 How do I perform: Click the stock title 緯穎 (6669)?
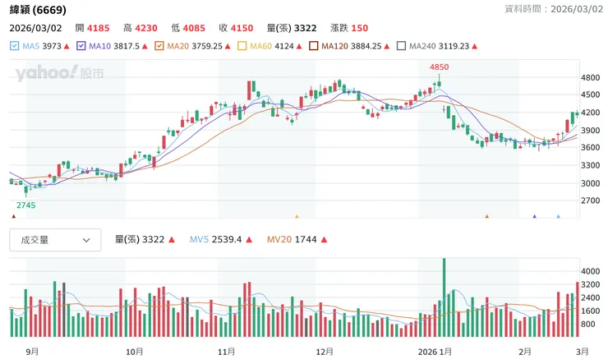38,10
